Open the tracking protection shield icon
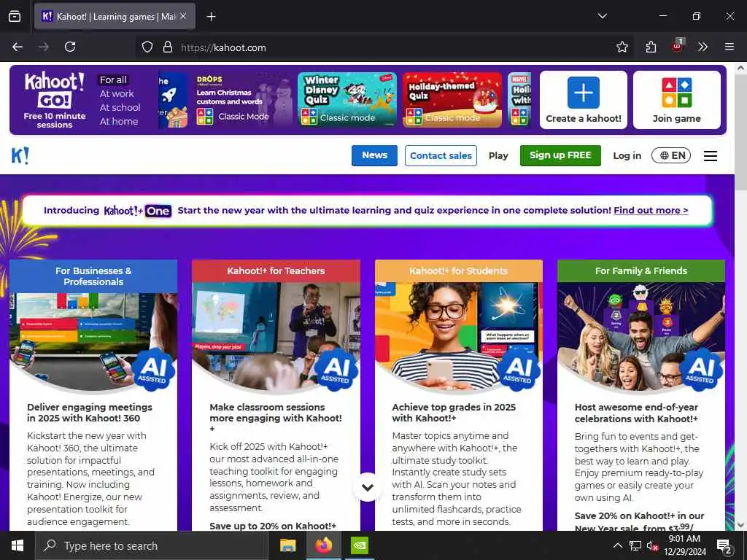 pyautogui.click(x=147, y=47)
